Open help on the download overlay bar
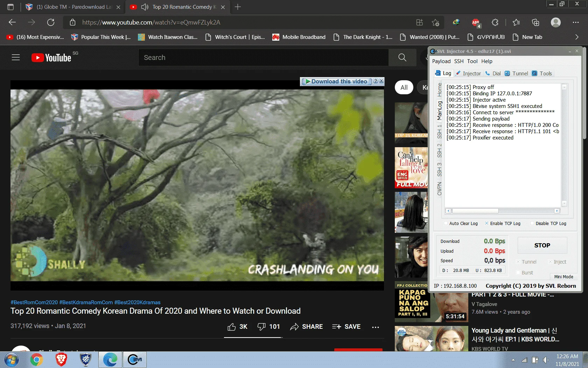 [376, 81]
